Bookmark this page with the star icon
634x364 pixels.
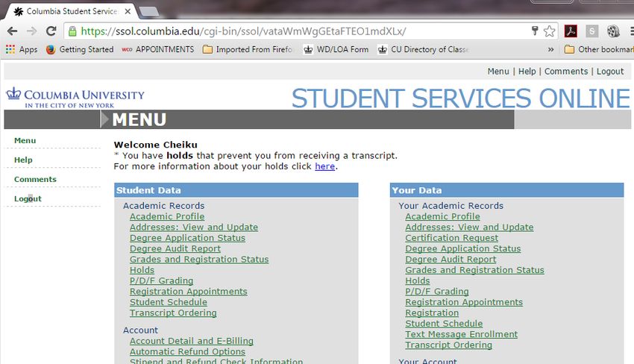(x=549, y=31)
